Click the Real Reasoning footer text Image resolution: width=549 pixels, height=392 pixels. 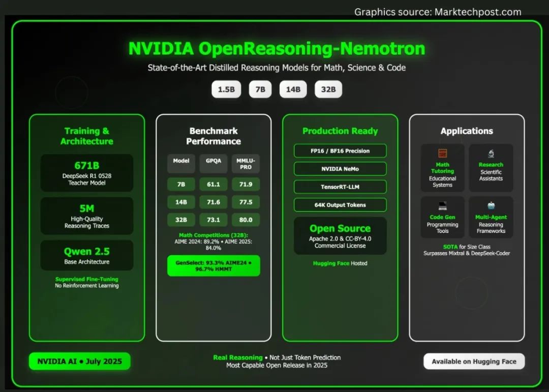[238, 357]
